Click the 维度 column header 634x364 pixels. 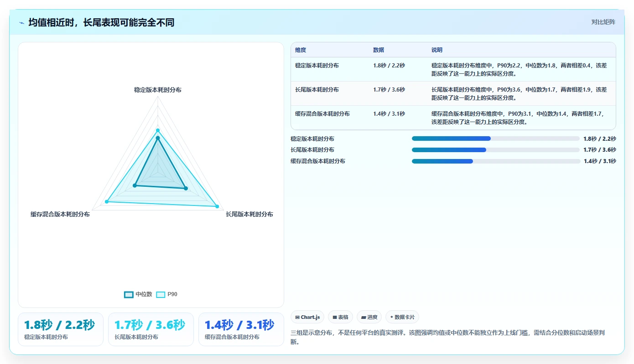[x=301, y=50]
